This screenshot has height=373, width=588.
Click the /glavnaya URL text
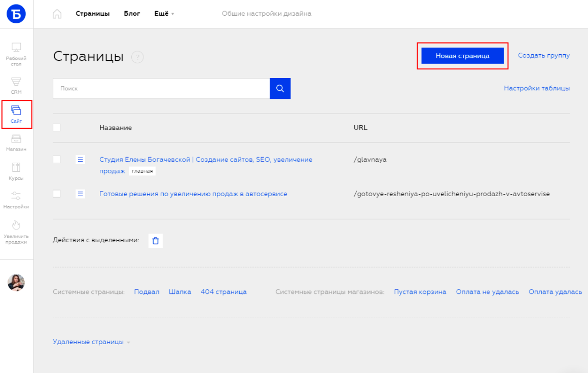coord(370,159)
